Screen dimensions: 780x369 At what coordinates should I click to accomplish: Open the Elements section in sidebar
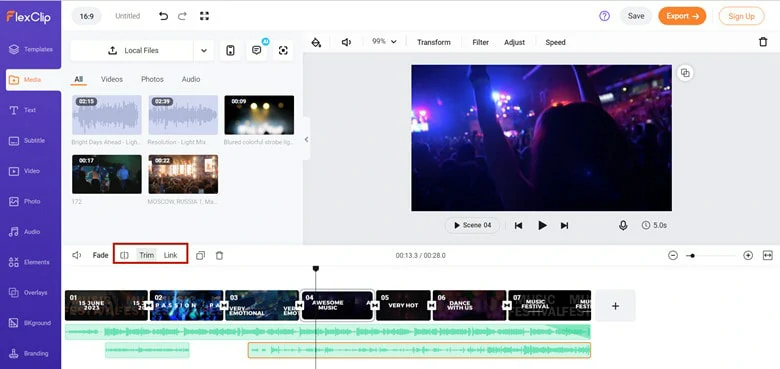coord(31,262)
